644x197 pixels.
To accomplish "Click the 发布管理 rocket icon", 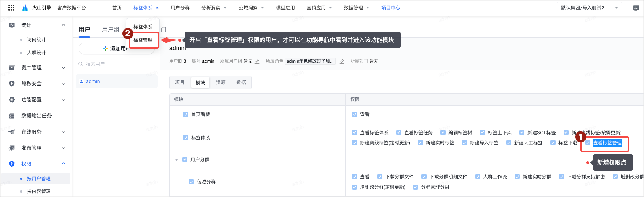I will tap(12, 148).
